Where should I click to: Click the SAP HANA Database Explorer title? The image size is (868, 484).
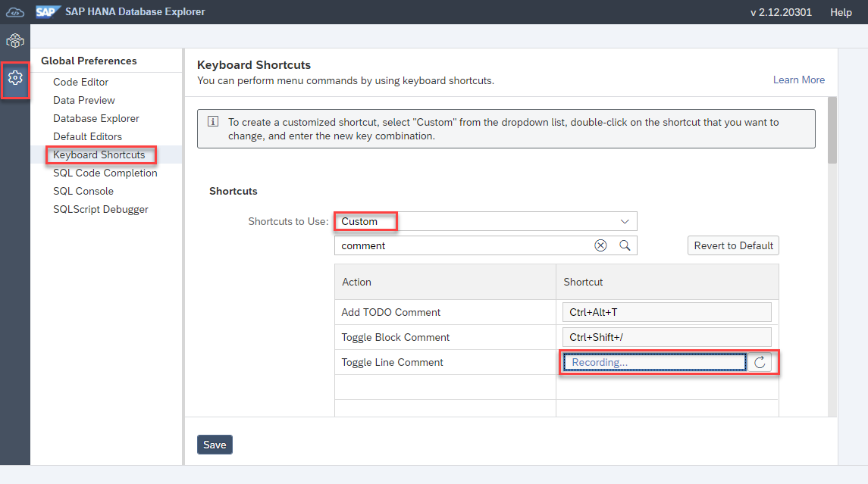tap(135, 11)
